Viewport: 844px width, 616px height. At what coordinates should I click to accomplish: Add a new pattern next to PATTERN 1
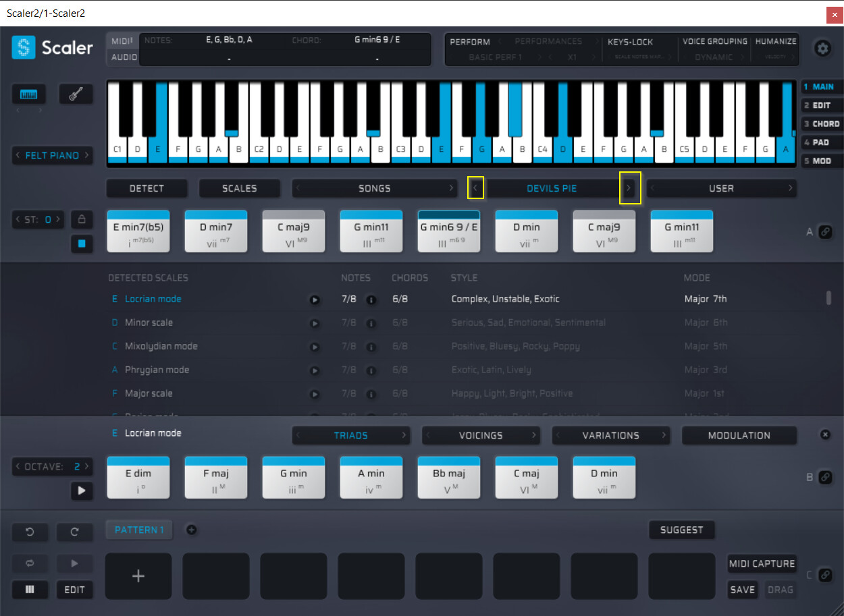191,530
